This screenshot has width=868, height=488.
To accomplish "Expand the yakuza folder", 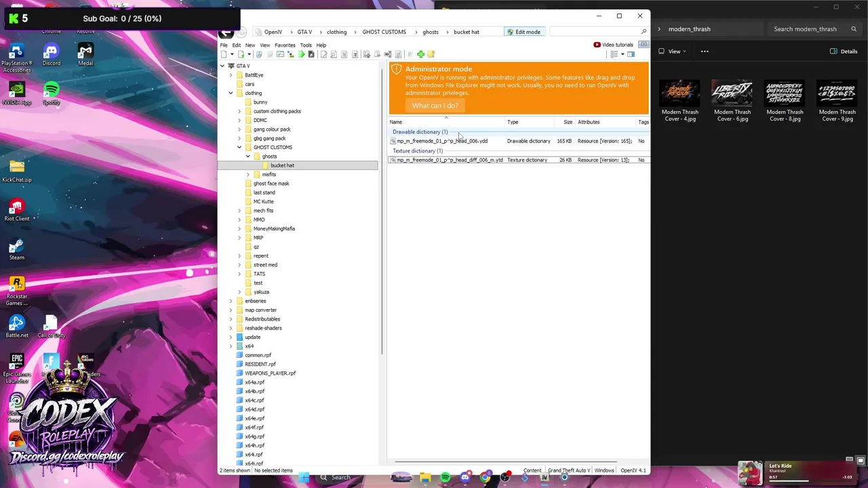I will point(239,292).
